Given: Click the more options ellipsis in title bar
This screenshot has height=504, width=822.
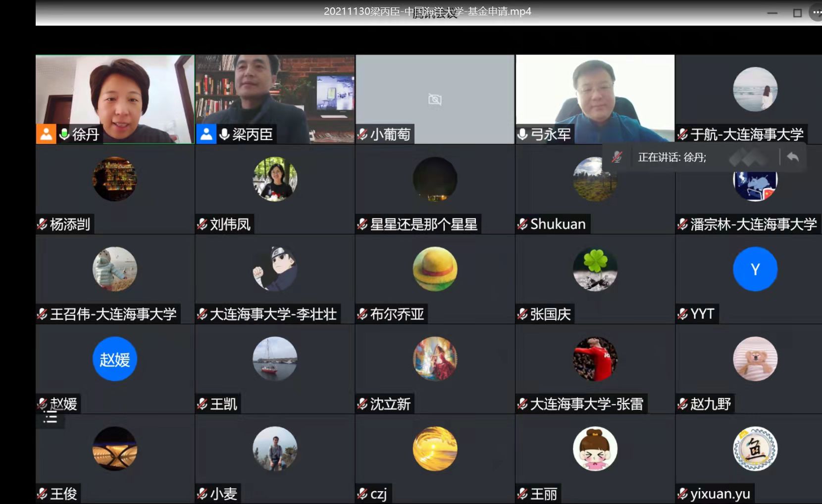Looking at the screenshot, I should point(816,12).
